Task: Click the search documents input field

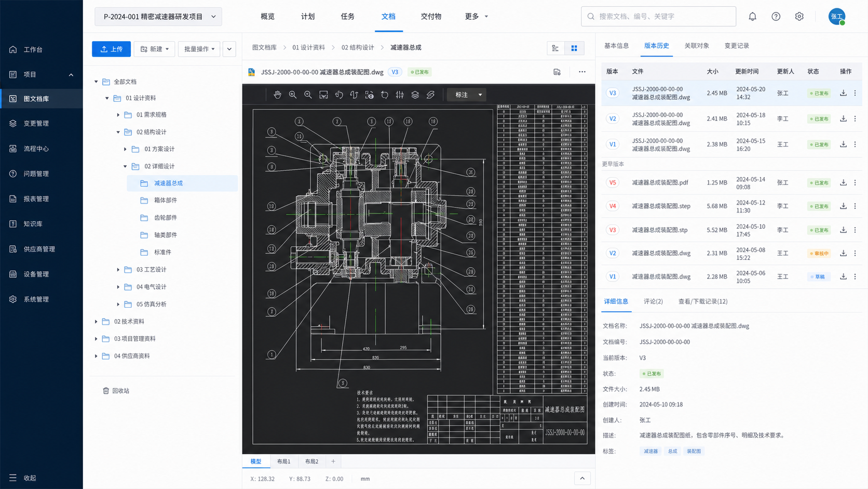Action: tap(658, 17)
